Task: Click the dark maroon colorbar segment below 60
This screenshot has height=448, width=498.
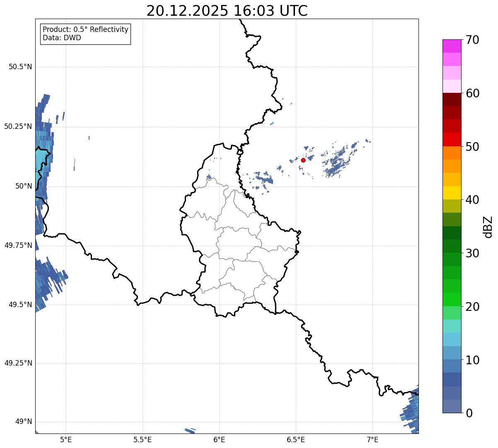Action: [452, 99]
